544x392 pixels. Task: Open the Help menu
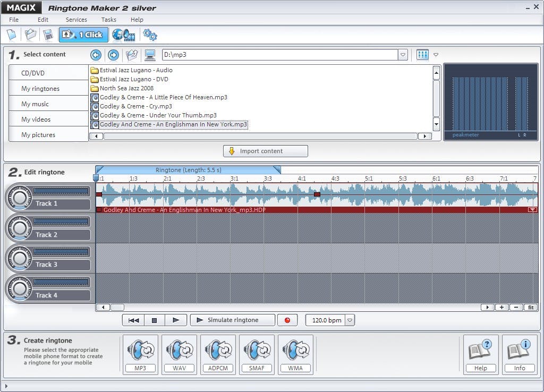tap(137, 20)
